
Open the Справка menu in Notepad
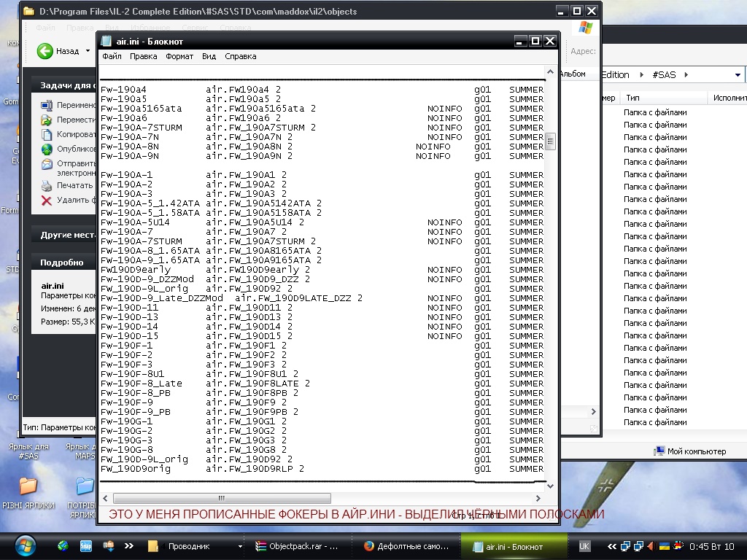[241, 56]
